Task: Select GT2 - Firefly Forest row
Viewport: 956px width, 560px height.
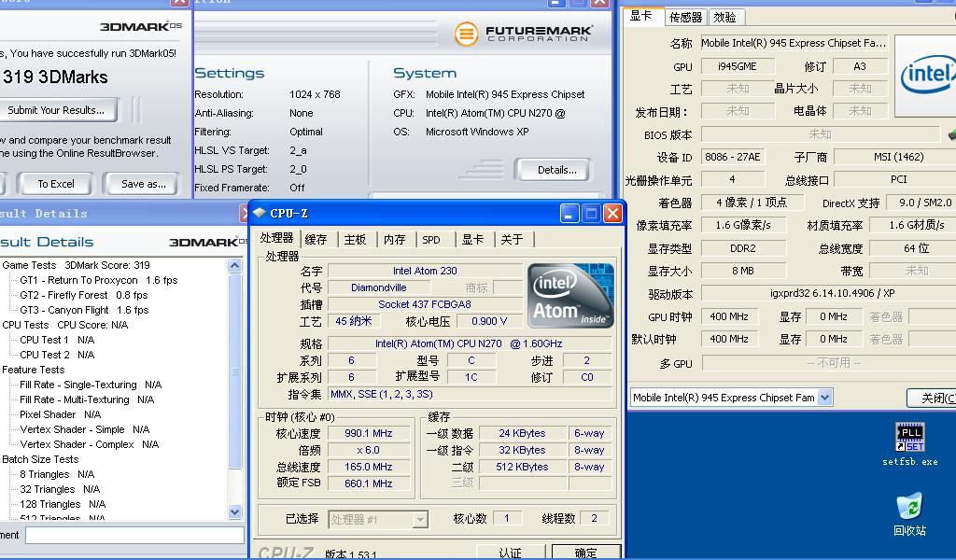Action: click(83, 295)
